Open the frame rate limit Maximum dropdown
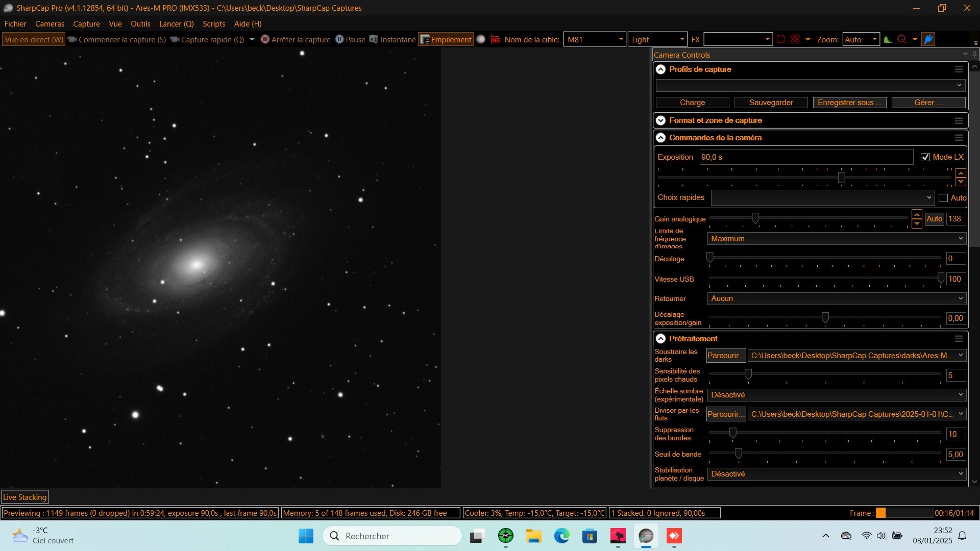980x551 pixels. click(837, 239)
